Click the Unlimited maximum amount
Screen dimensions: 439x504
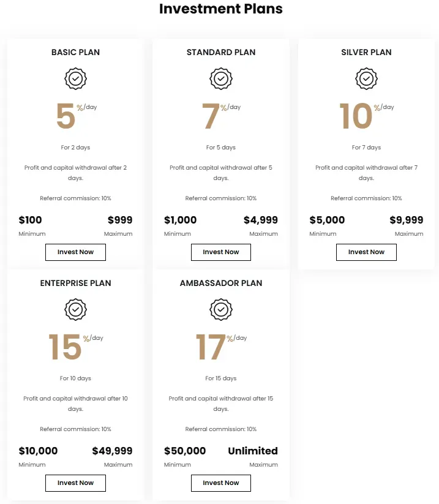(252, 451)
